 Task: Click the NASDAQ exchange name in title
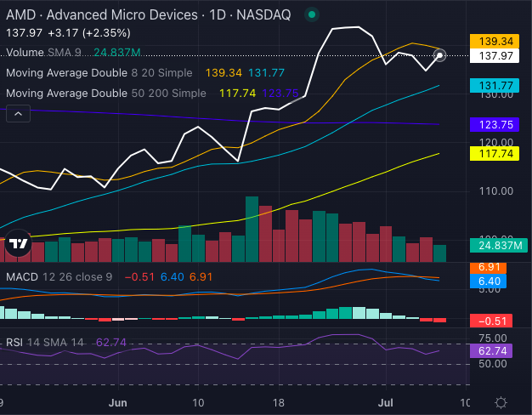[x=263, y=15]
